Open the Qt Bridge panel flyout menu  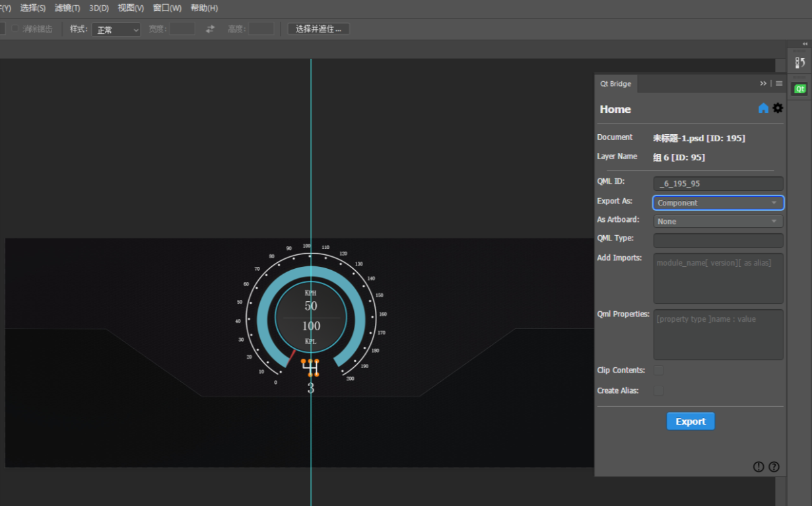pos(779,84)
